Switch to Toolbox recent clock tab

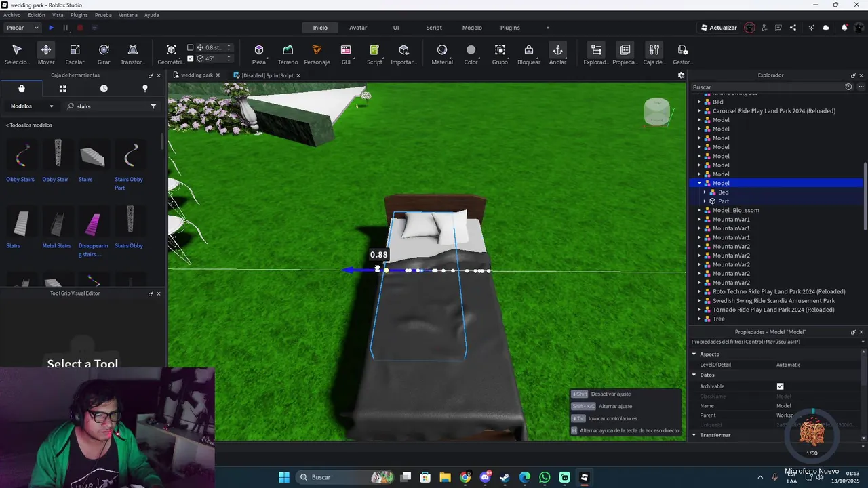(104, 89)
